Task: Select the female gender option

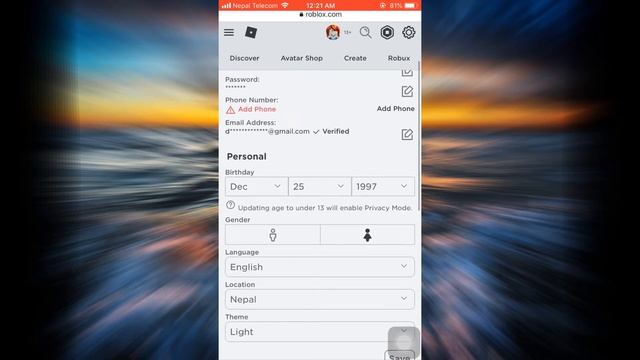Action: click(367, 235)
